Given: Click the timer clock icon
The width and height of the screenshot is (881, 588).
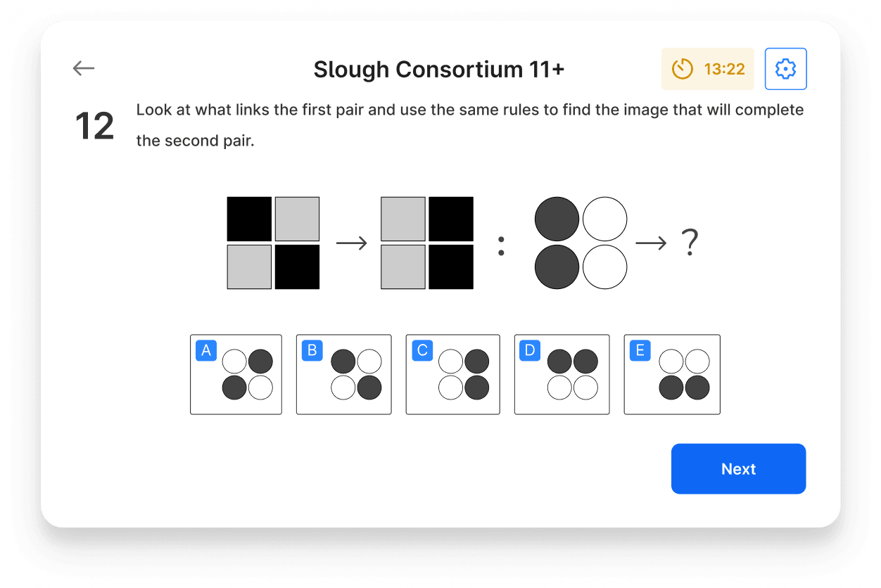Looking at the screenshot, I should pos(681,69).
